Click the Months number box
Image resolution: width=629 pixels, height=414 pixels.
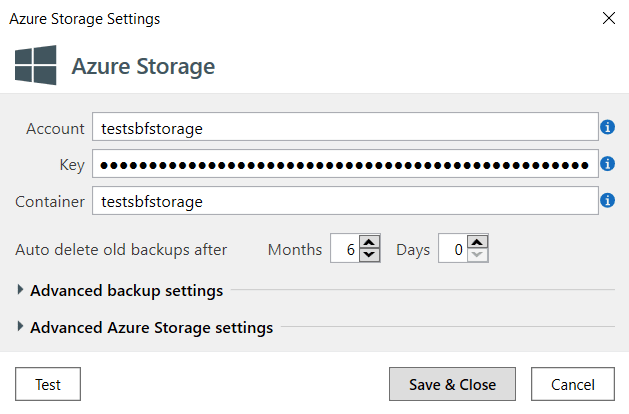pos(345,250)
